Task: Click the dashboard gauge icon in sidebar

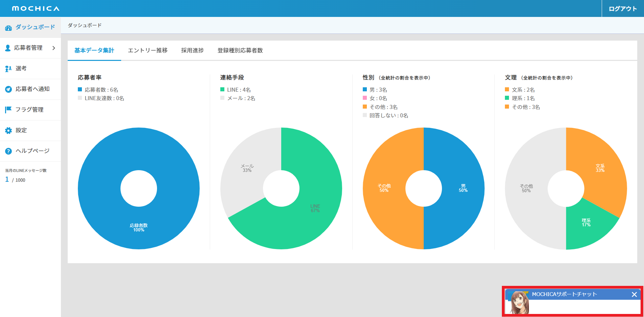Action: click(8, 28)
